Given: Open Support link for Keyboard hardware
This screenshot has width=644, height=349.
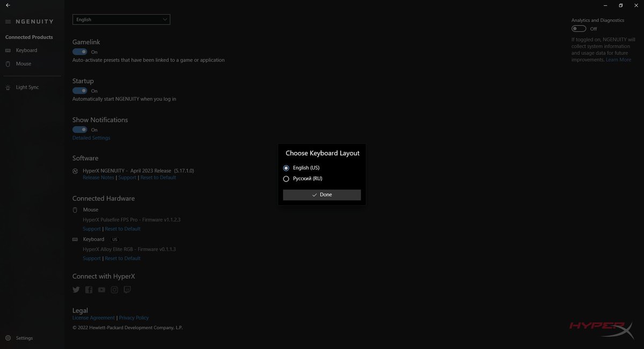Looking at the screenshot, I should pyautogui.click(x=92, y=258).
